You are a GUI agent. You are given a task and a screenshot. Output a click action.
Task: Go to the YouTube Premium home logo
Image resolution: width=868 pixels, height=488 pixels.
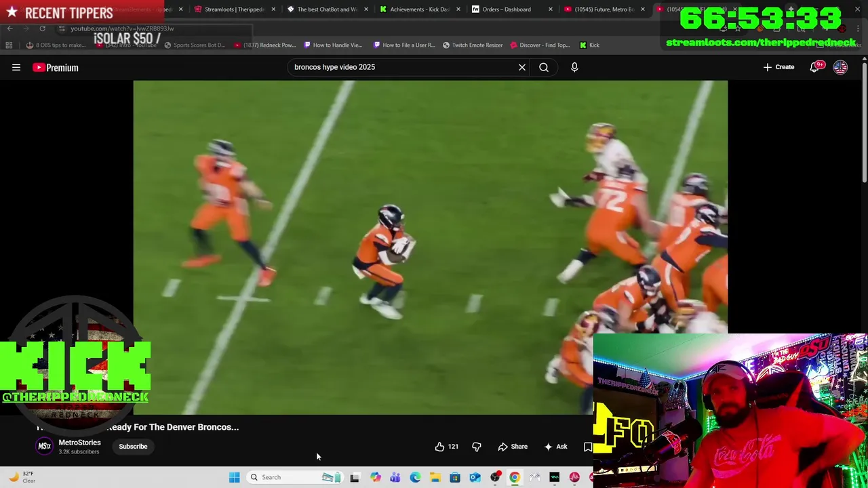tap(56, 67)
